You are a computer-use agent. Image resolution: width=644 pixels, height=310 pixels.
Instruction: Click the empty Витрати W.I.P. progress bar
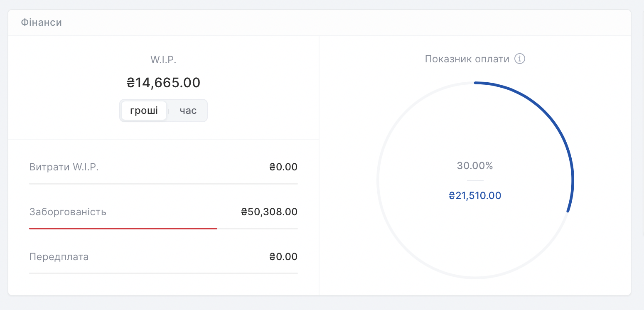click(x=163, y=183)
